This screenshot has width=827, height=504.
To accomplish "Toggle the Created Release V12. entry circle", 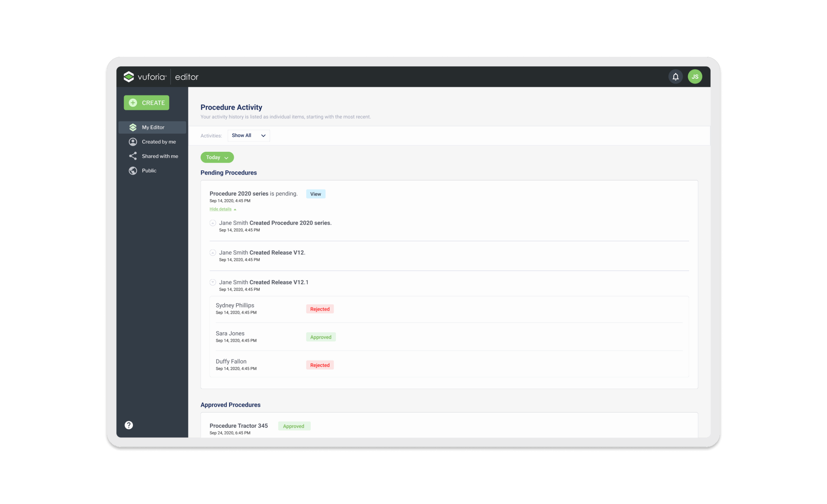I will click(213, 253).
